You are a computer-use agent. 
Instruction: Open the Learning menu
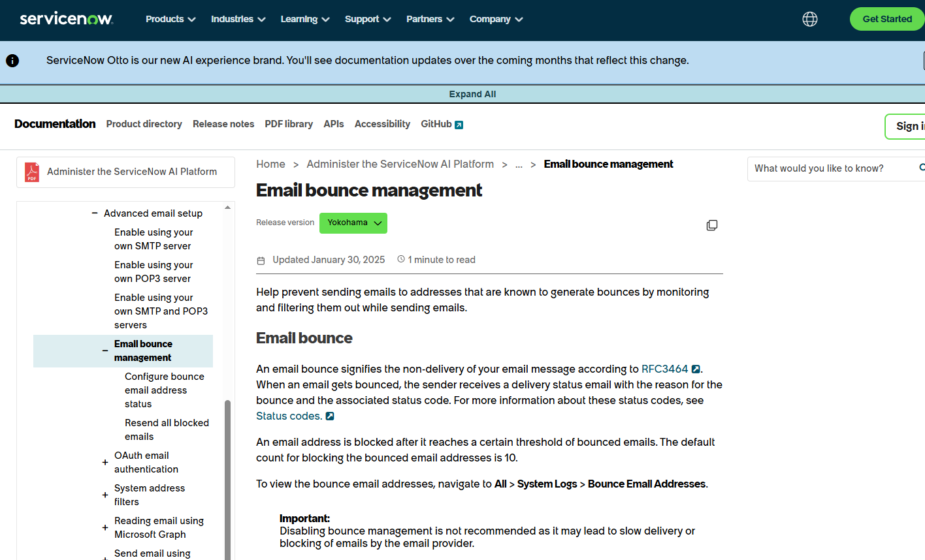(305, 19)
